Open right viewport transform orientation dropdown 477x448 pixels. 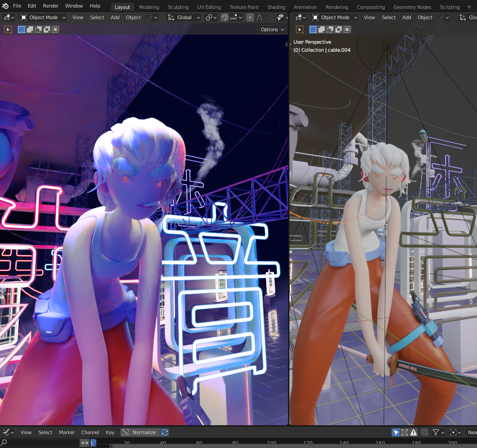click(x=468, y=17)
